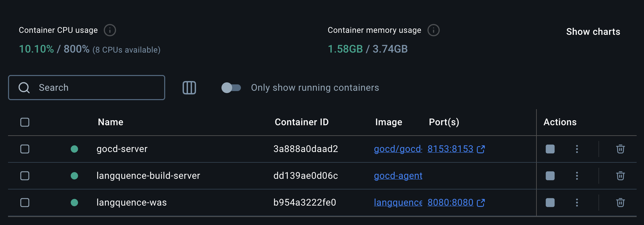Click container ID dd139ae0d06c

pyautogui.click(x=306, y=176)
